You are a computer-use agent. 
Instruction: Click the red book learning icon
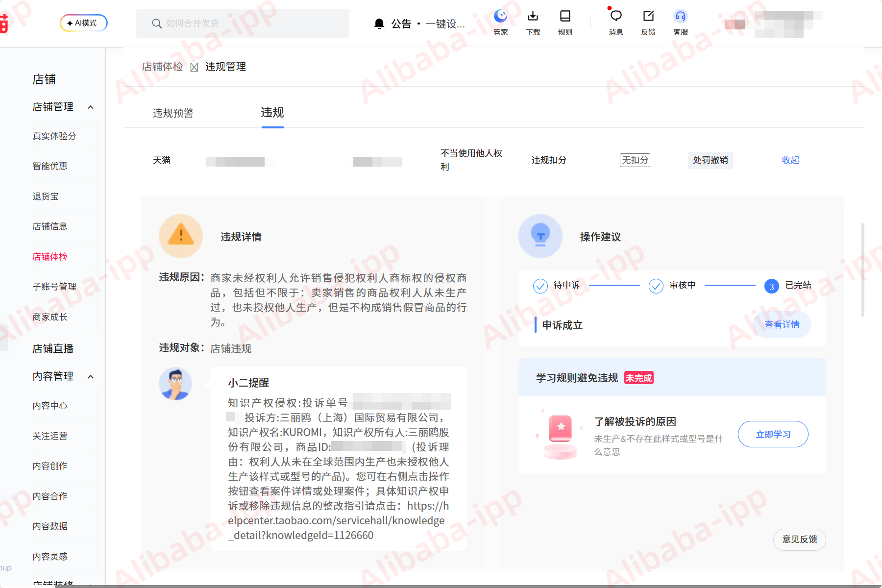[x=561, y=435]
